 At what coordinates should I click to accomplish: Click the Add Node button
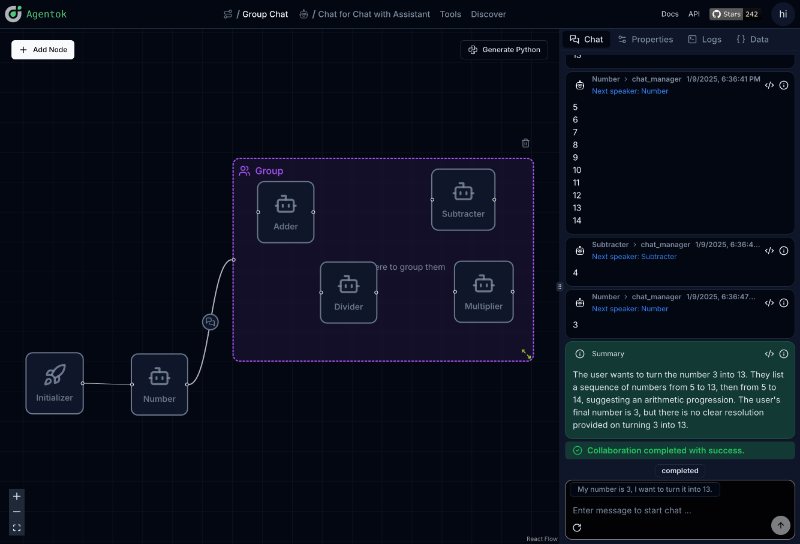click(x=43, y=49)
